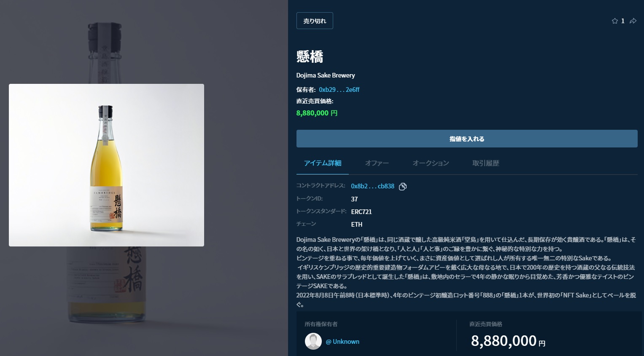Click the token ID value 37
Viewport: 644px width, 356px height.
(x=354, y=199)
